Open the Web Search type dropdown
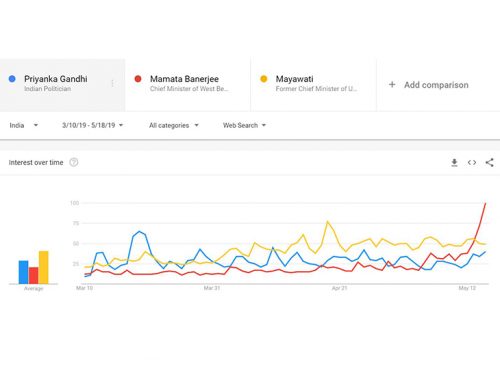 pyautogui.click(x=244, y=125)
